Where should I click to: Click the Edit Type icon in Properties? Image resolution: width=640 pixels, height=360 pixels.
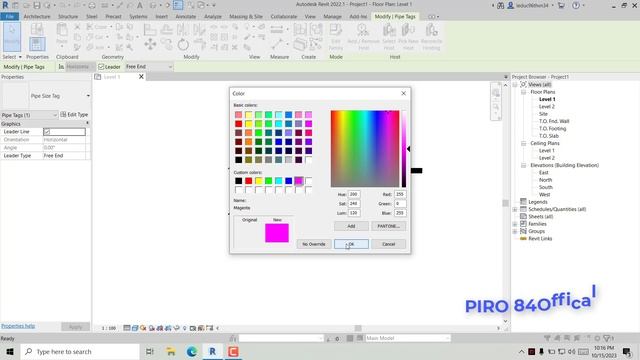74,115
